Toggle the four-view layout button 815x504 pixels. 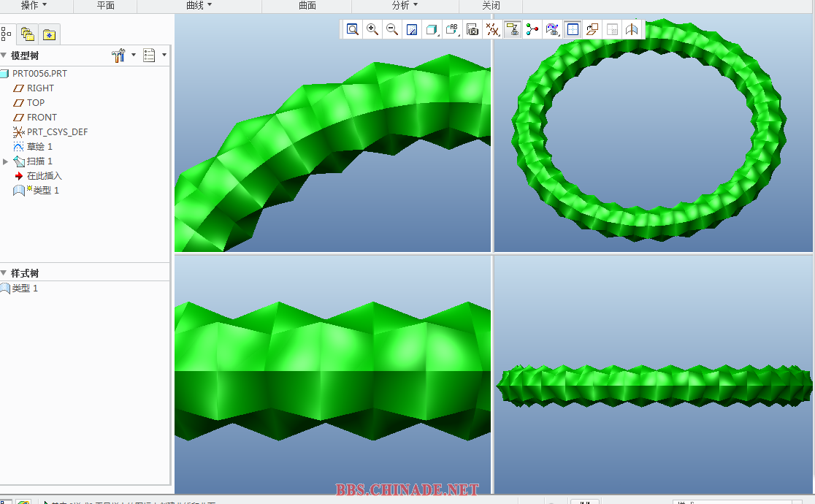[x=573, y=29]
